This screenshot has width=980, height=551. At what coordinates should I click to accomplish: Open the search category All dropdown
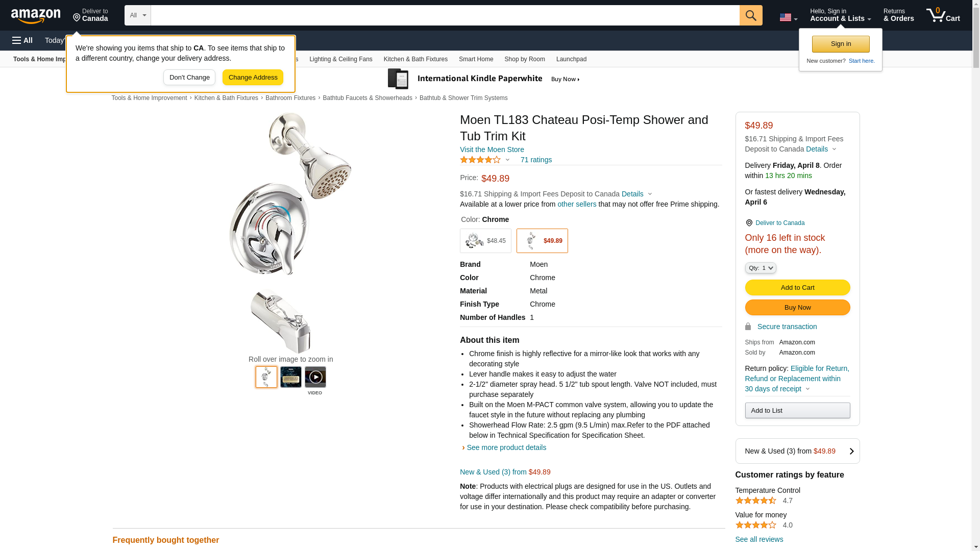coord(137,15)
